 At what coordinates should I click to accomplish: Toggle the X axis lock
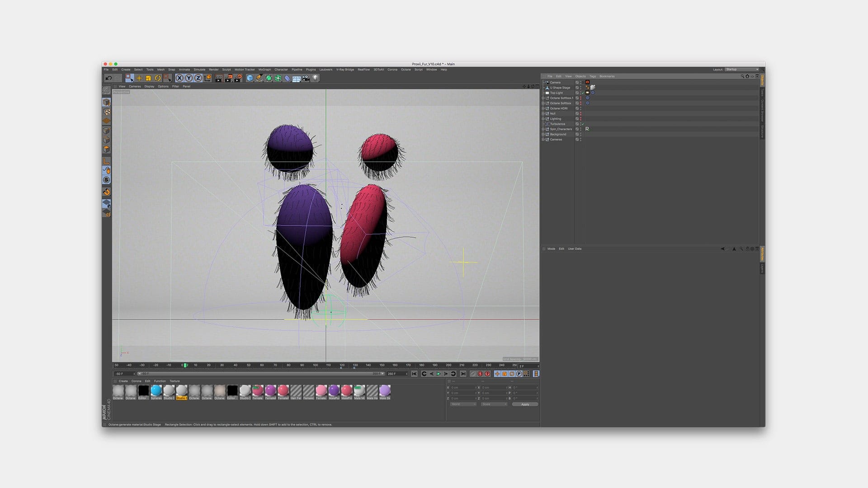[x=179, y=78]
